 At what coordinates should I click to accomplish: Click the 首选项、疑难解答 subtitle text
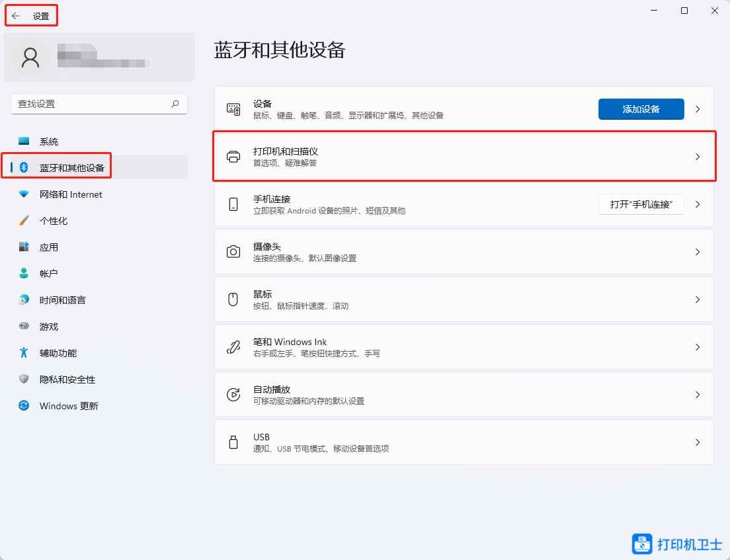click(284, 163)
